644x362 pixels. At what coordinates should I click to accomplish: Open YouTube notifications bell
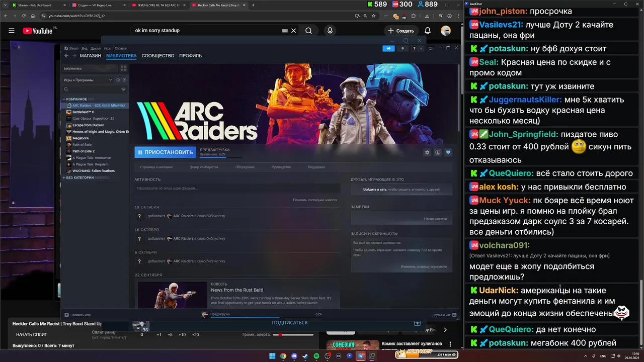[427, 31]
